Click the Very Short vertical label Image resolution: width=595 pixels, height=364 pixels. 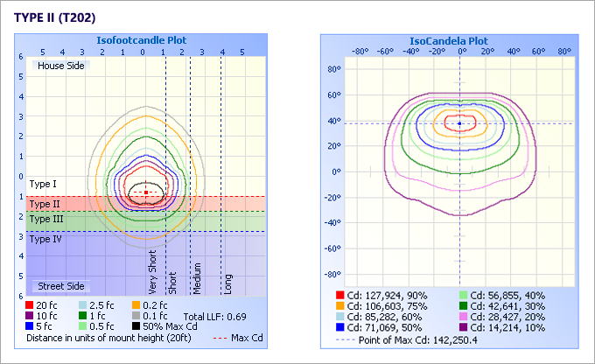click(x=153, y=271)
